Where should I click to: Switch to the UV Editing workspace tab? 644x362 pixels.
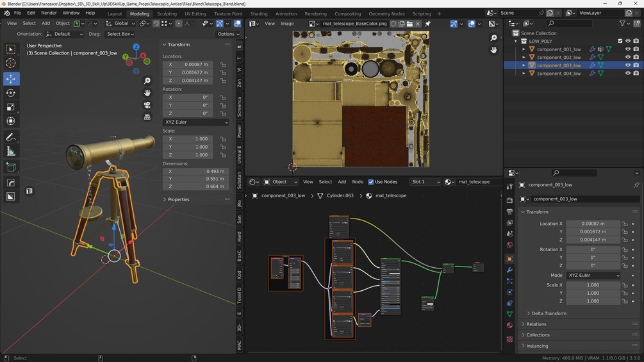coord(195,13)
